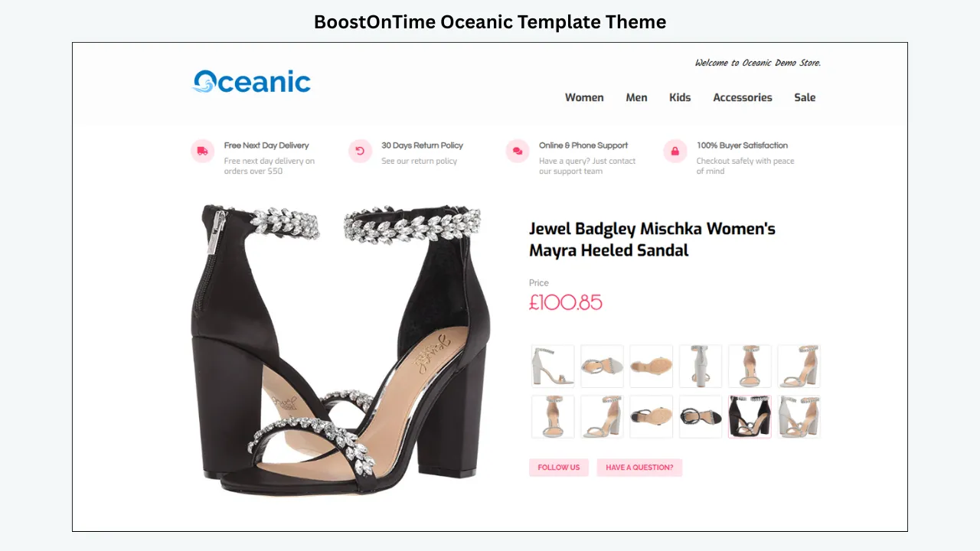Select the silver sandal rear heel view thumbnail
This screenshot has width=980, height=551.
click(701, 367)
